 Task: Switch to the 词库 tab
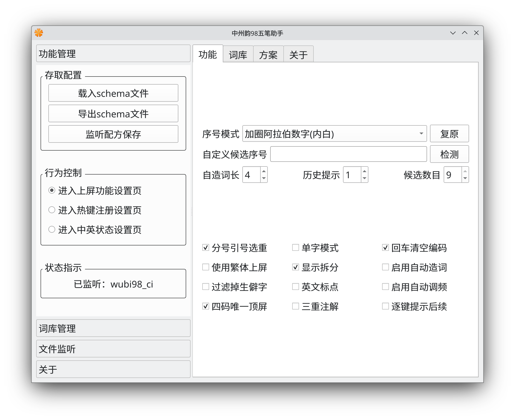point(238,55)
